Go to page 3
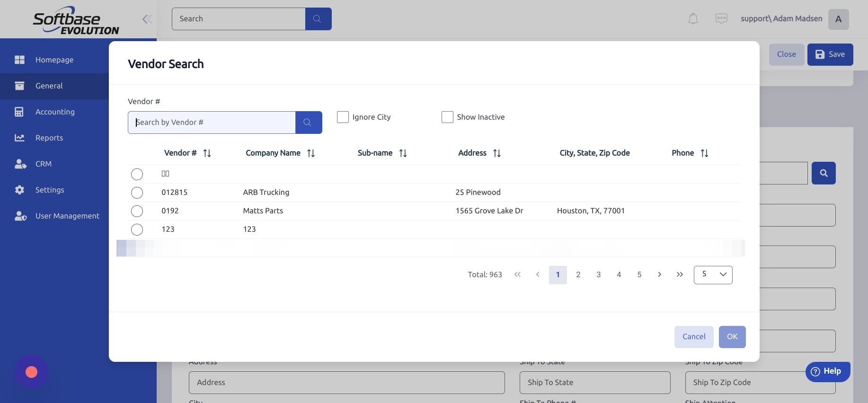This screenshot has width=868, height=403. (x=599, y=275)
